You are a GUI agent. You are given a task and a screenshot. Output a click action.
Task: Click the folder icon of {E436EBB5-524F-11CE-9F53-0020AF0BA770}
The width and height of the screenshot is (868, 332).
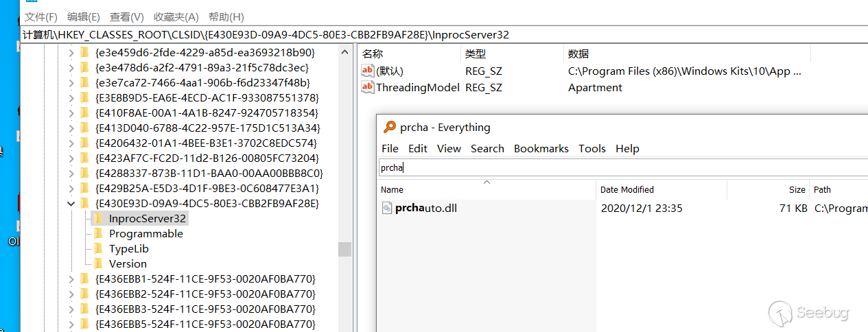[x=85, y=324]
